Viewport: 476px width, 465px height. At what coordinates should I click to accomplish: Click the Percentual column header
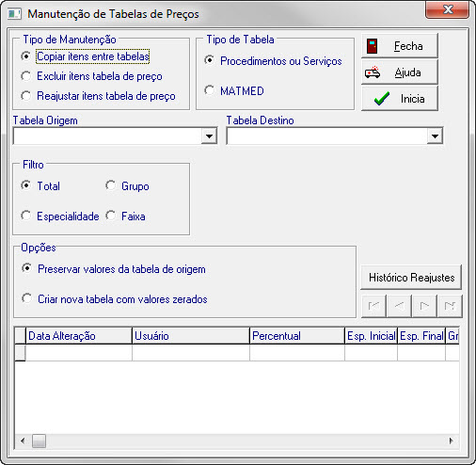297,336
